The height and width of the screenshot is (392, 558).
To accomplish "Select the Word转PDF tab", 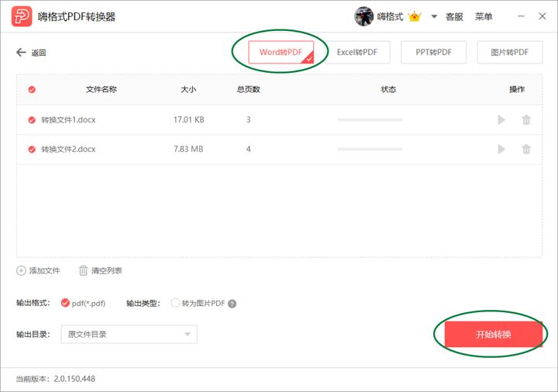I will pyautogui.click(x=281, y=52).
